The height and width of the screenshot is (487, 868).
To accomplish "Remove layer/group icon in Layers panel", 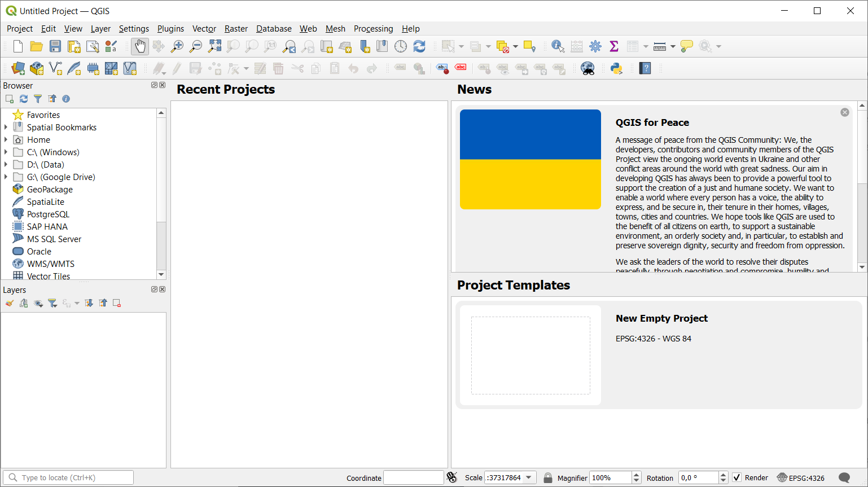I will click(117, 303).
